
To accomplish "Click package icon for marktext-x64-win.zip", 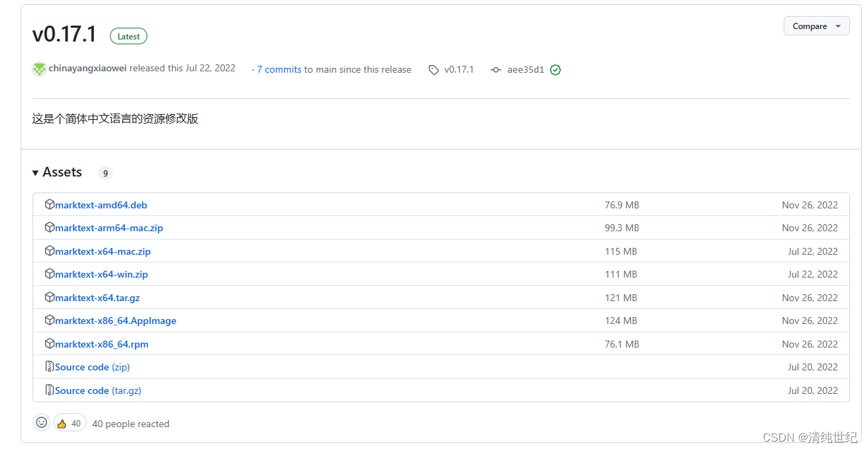I will (50, 273).
